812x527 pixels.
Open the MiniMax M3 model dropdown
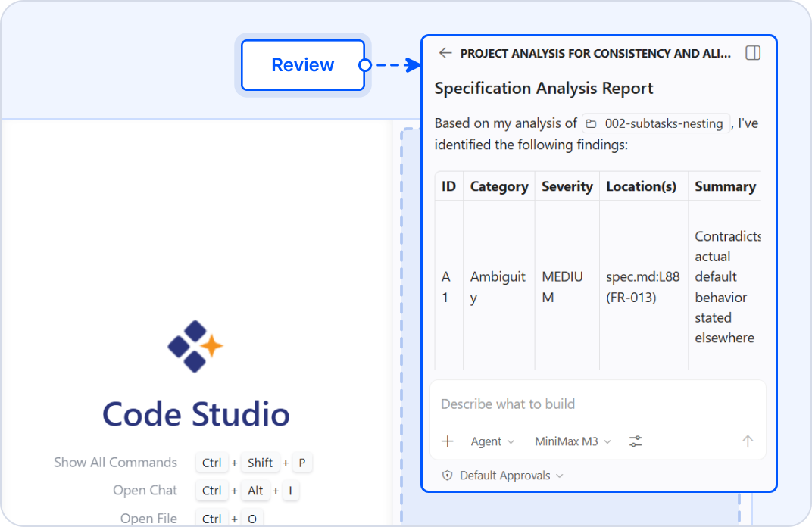point(573,441)
